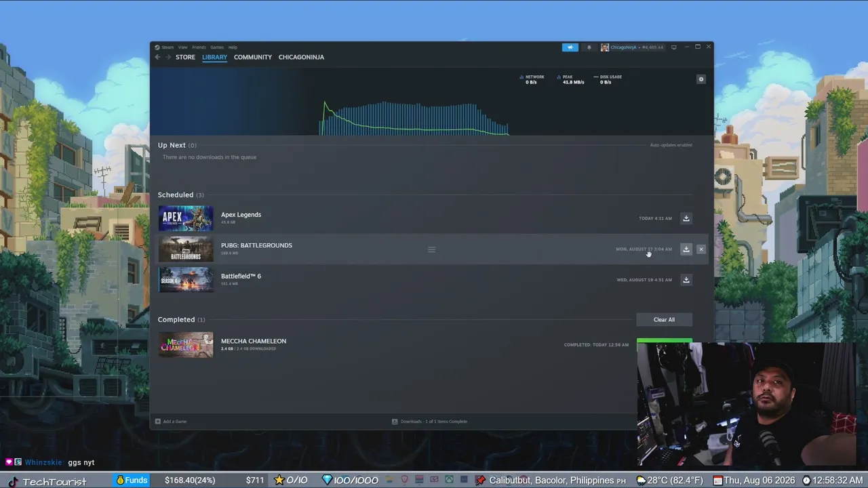Click the COMPLETED: TODAY 12:56 AM label
868x488 pixels.
pyautogui.click(x=596, y=345)
